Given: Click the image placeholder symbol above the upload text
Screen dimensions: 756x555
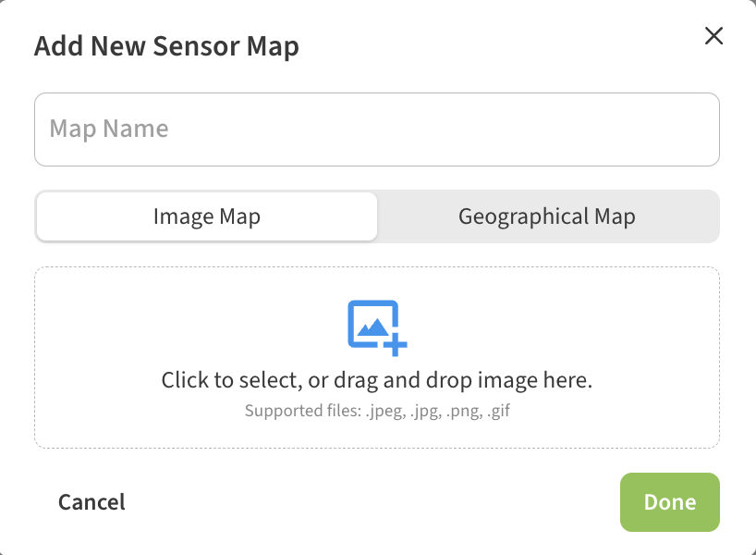Looking at the screenshot, I should click(x=377, y=326).
